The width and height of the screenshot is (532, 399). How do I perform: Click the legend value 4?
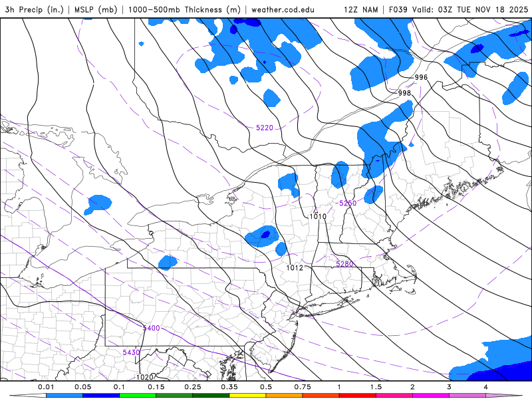tap(486, 387)
